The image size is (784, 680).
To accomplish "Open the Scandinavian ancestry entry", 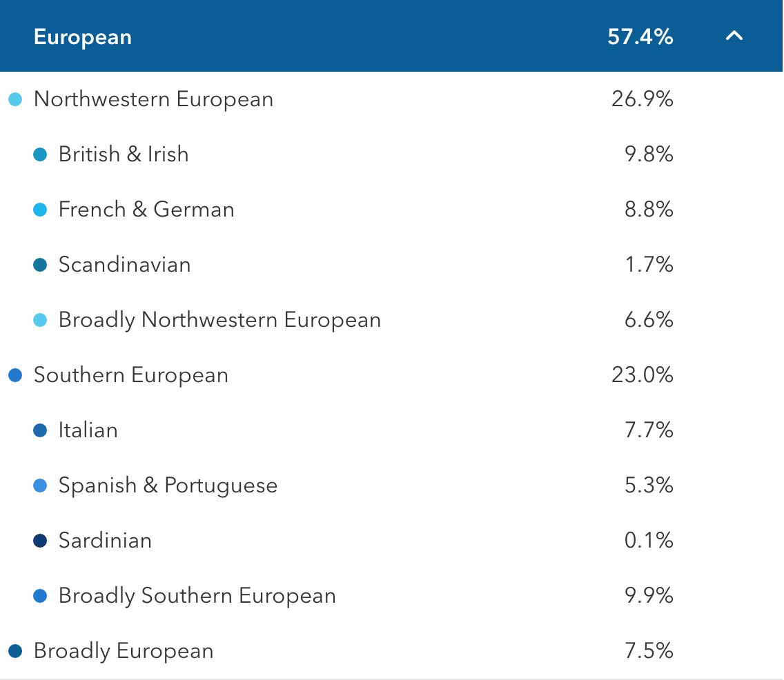I will [124, 264].
